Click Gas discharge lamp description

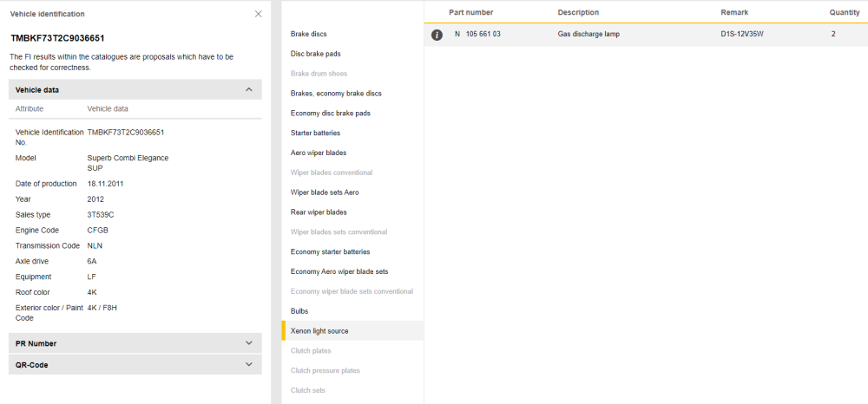tap(589, 35)
